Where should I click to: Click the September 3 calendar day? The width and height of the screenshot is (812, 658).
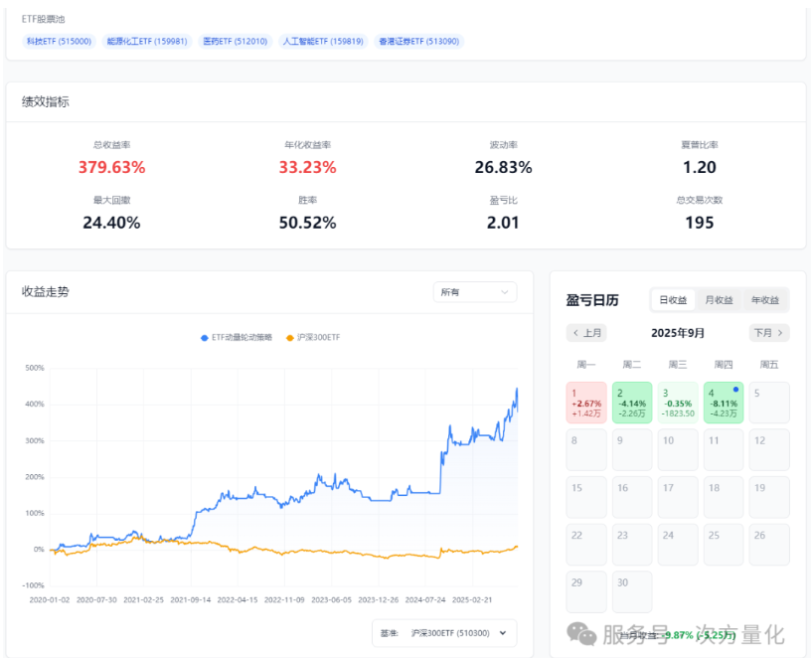coord(678,403)
